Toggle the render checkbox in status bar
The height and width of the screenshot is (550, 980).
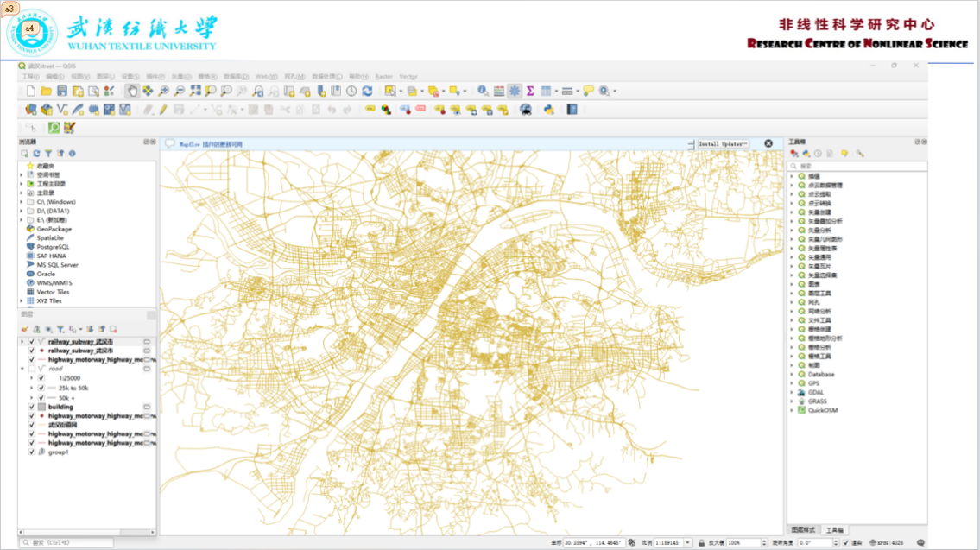845,543
